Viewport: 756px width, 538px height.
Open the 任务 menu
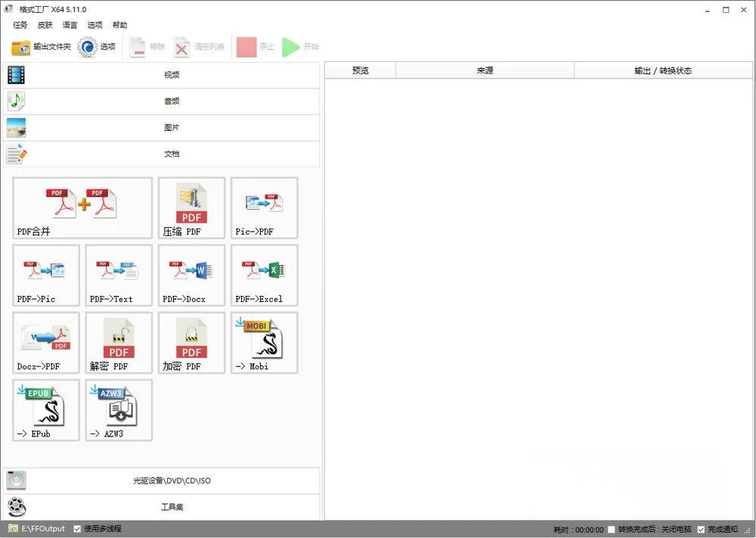(x=20, y=25)
